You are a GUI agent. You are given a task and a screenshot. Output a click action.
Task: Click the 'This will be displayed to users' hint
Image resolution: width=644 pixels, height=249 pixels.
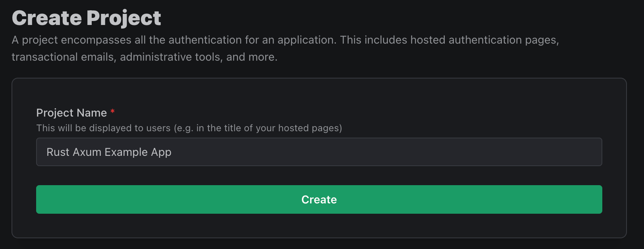(x=189, y=128)
